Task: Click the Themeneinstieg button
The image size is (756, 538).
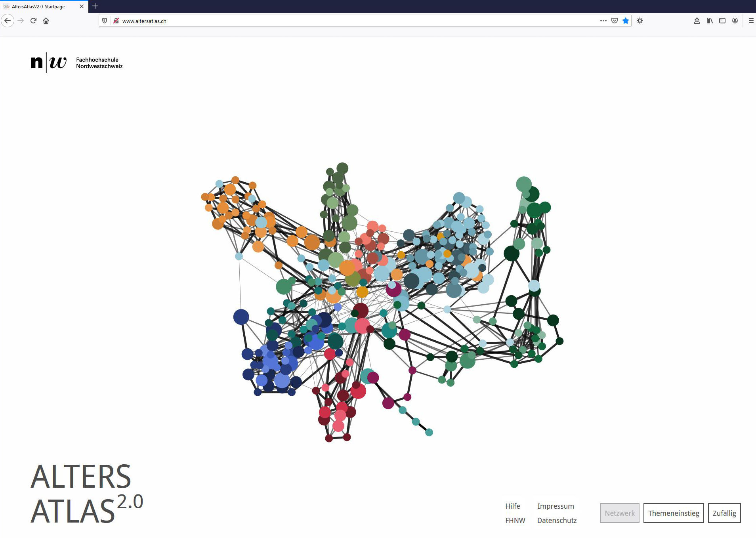Action: (673, 513)
